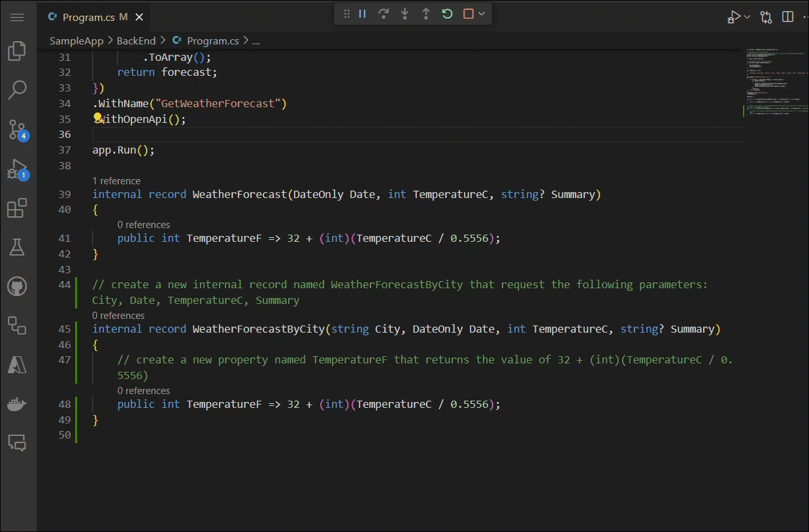The width and height of the screenshot is (809, 532).
Task: Expand the breadcrumb ellipsis symbol list
Action: point(256,41)
